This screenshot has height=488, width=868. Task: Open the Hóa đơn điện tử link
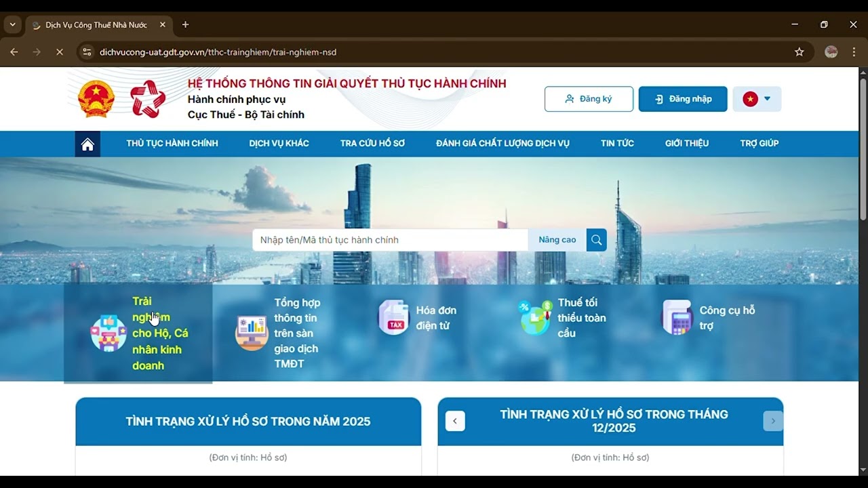(x=436, y=318)
